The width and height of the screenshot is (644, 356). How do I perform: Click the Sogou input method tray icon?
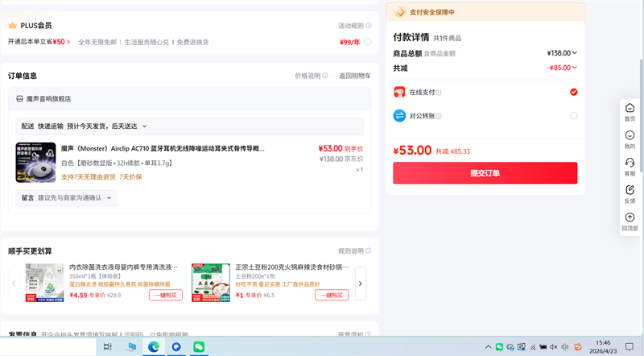click(x=577, y=347)
